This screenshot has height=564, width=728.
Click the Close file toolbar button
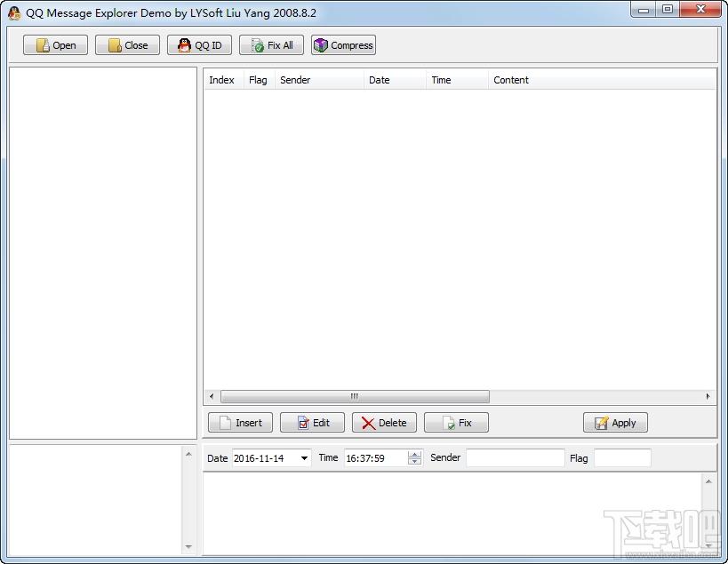click(x=127, y=45)
